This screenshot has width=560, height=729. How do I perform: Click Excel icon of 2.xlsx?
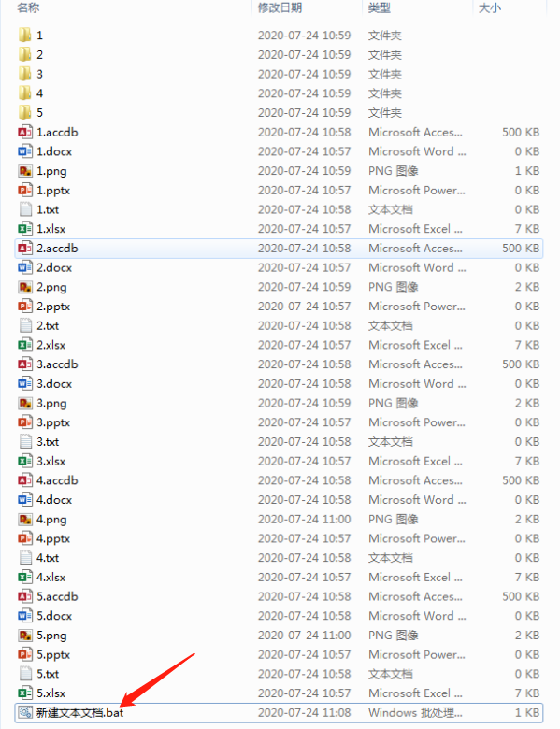25,345
